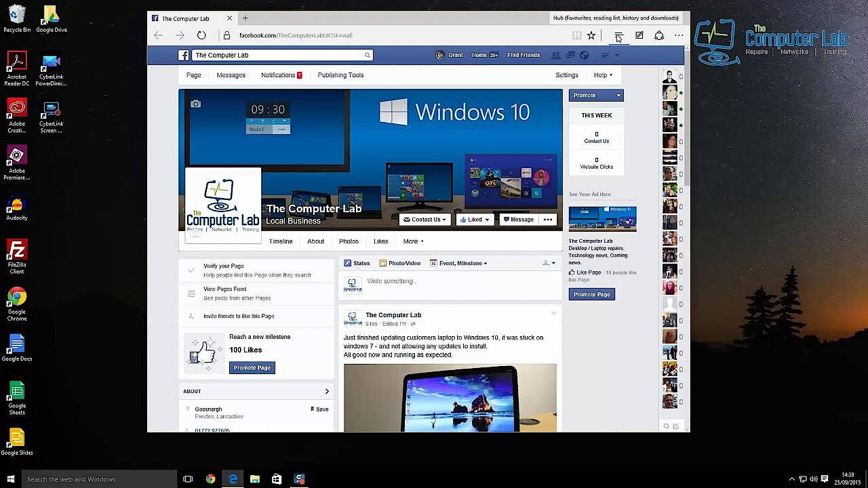Open Edge reading view book icon
The width and height of the screenshot is (868, 488).
click(576, 35)
